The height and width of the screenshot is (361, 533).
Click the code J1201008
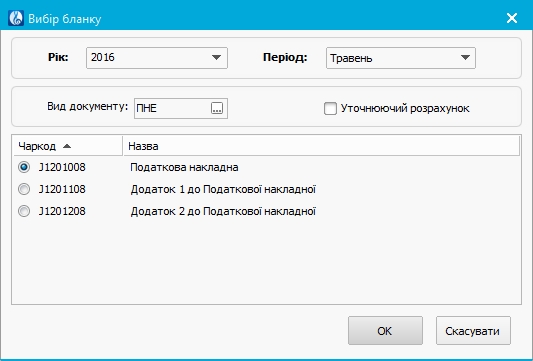62,167
